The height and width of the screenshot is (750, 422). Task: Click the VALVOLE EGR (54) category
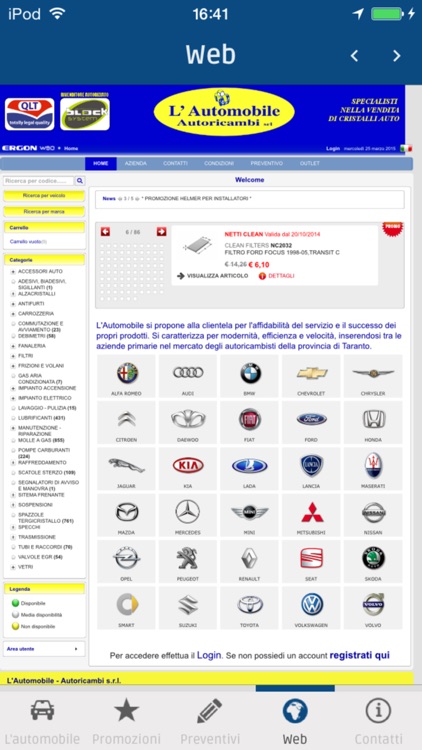(x=40, y=557)
